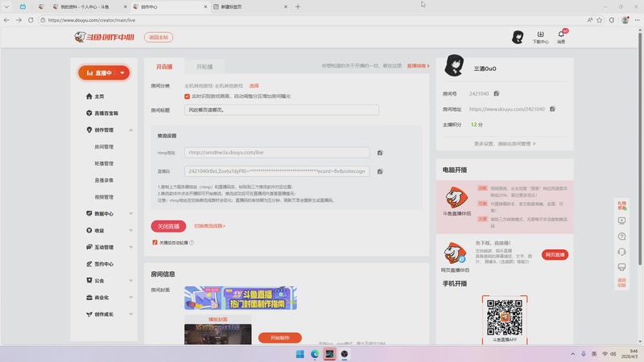Click the 开始制作 button
Image resolution: width=644 pixels, height=362 pixels.
click(279, 338)
